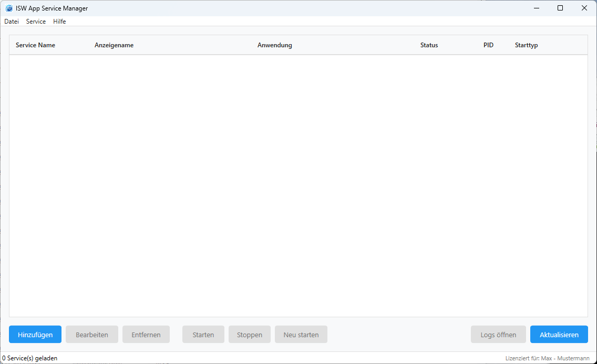Click the Starttyp column header
597x364 pixels.
(526, 45)
